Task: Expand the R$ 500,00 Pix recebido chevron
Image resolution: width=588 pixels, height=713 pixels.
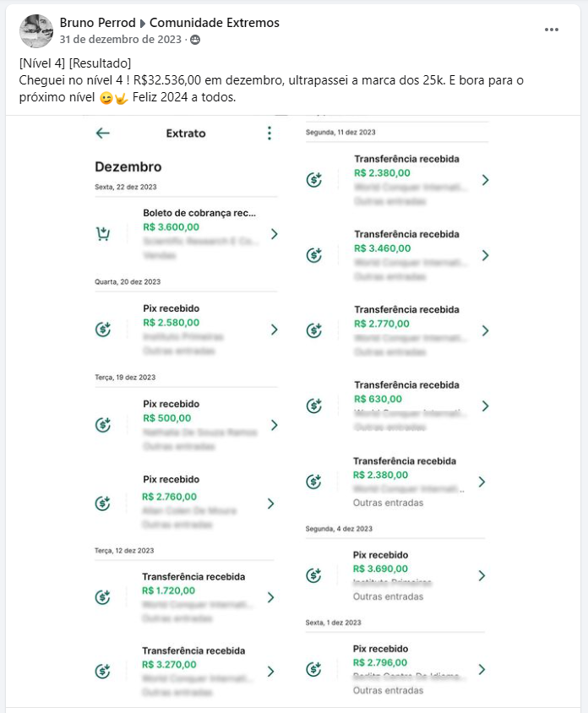Action: click(275, 425)
